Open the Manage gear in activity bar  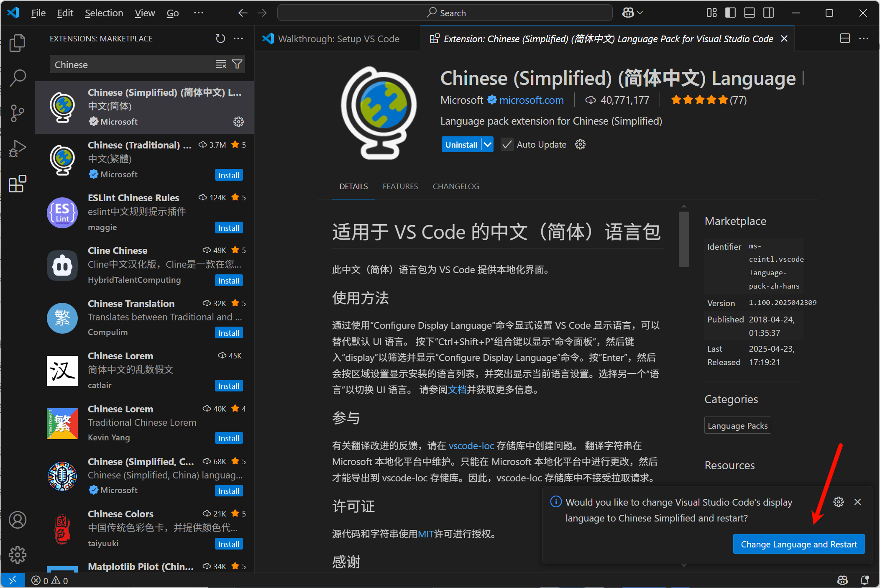[17, 555]
